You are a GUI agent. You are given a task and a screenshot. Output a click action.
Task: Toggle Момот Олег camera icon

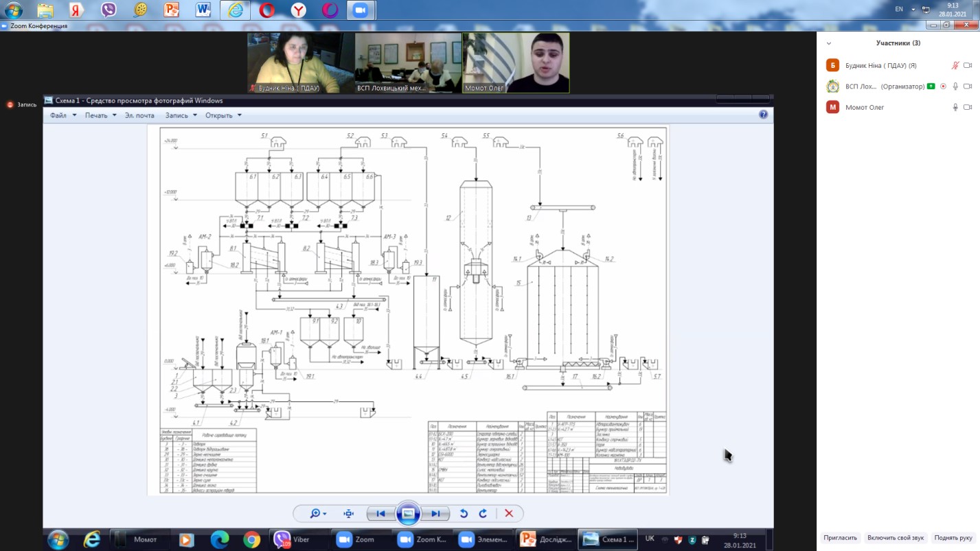968,107
